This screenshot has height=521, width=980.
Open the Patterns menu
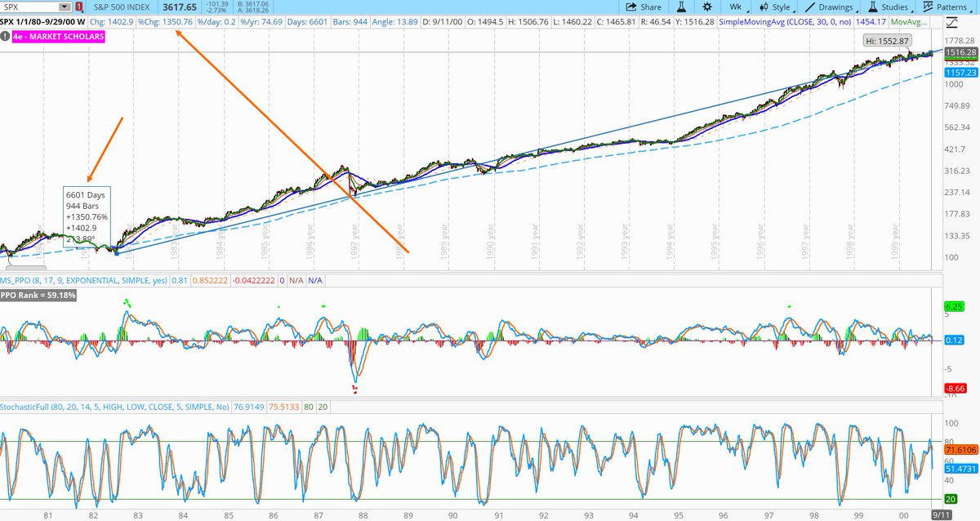pyautogui.click(x=946, y=7)
